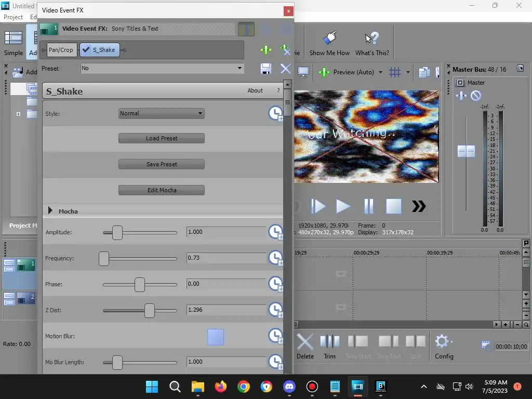The height and width of the screenshot is (399, 532).
Task: Click the copy snapshot icon in preview toolbar
Action: tap(424, 72)
